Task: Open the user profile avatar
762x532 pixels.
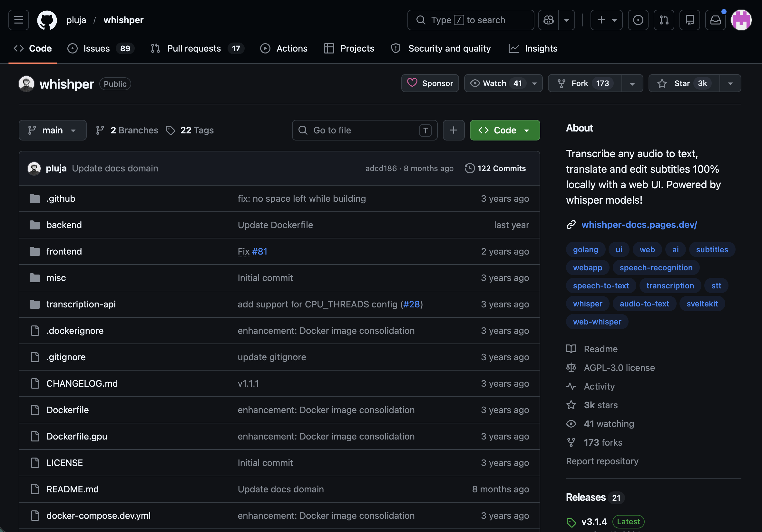Action: [741, 20]
